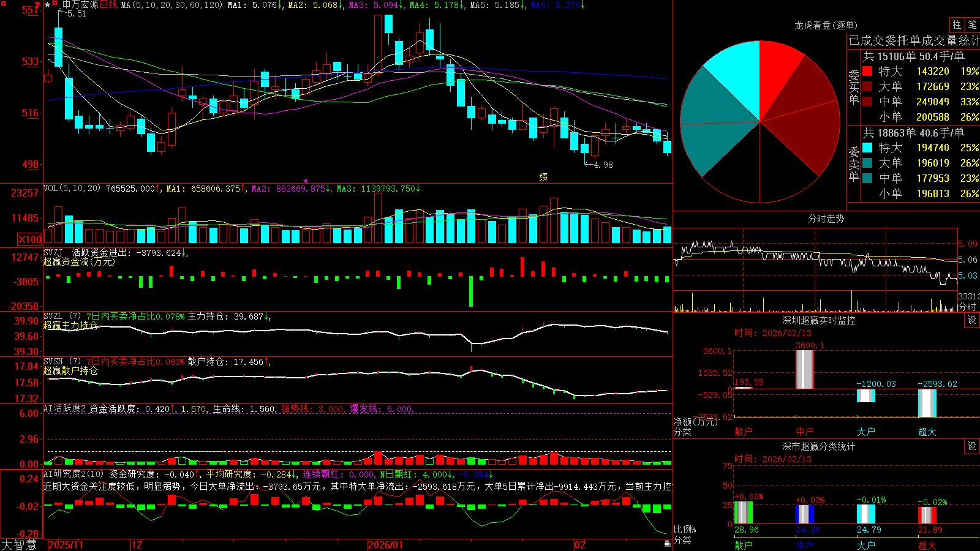Click AI活跃度2 indicator label
980x551 pixels.
[64, 408]
